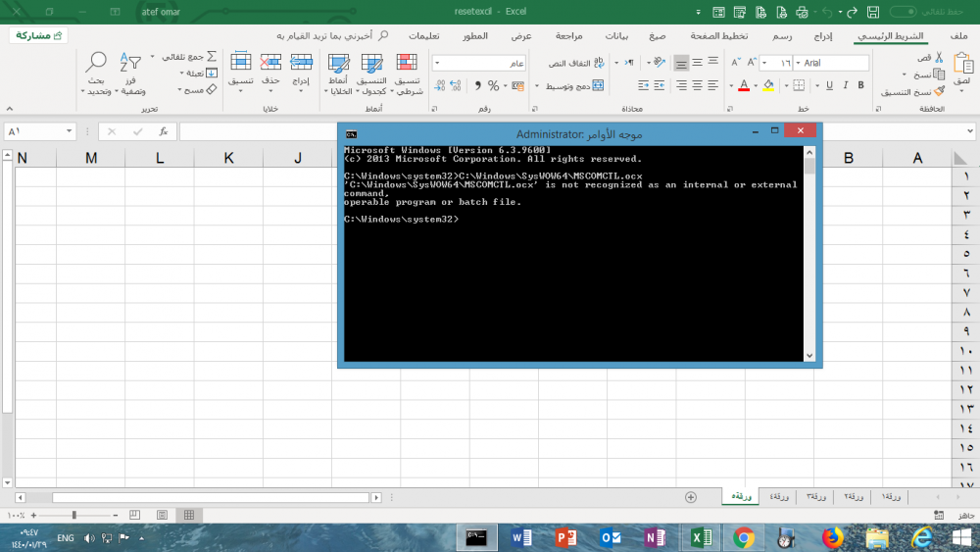Click the Save floppy disk icon
The height and width of the screenshot is (552, 980).
(x=873, y=12)
